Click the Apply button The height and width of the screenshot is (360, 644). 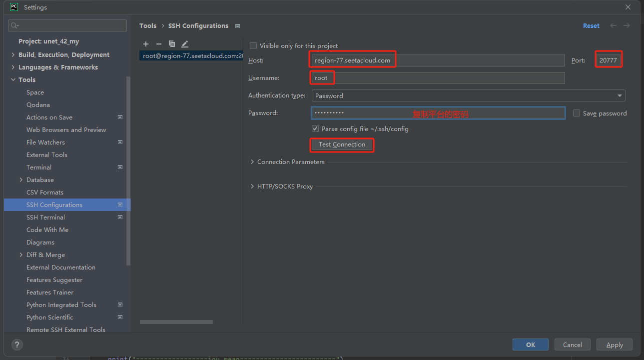(x=615, y=344)
